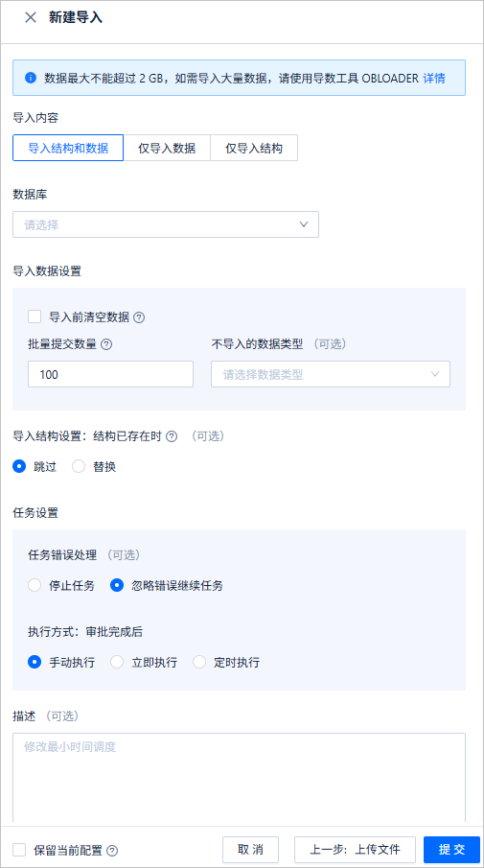Select 停止任务 radio button
The width and height of the screenshot is (484, 868).
click(35, 586)
